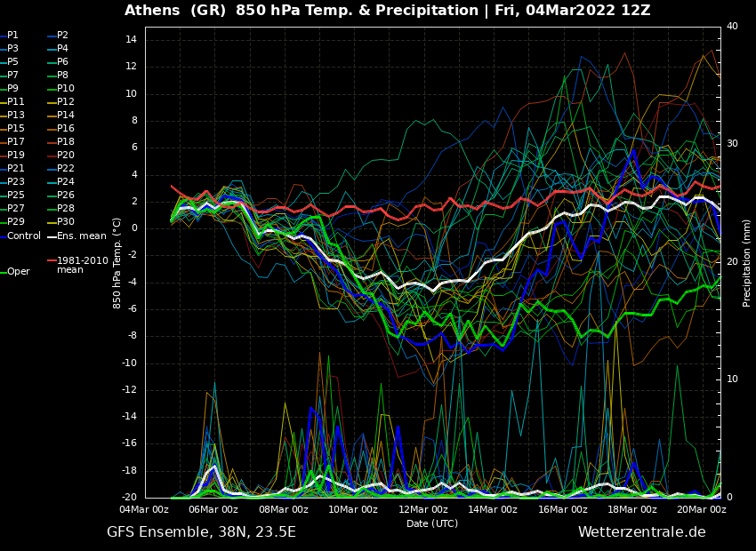The image size is (756, 551).
Task: Click the 16Mar 00z date label
Action: click(x=563, y=509)
